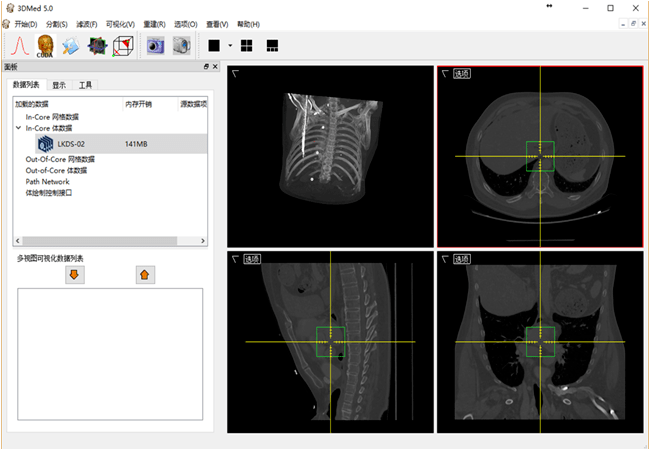Click the 3D orthogonal slices toolbar icon

97,45
